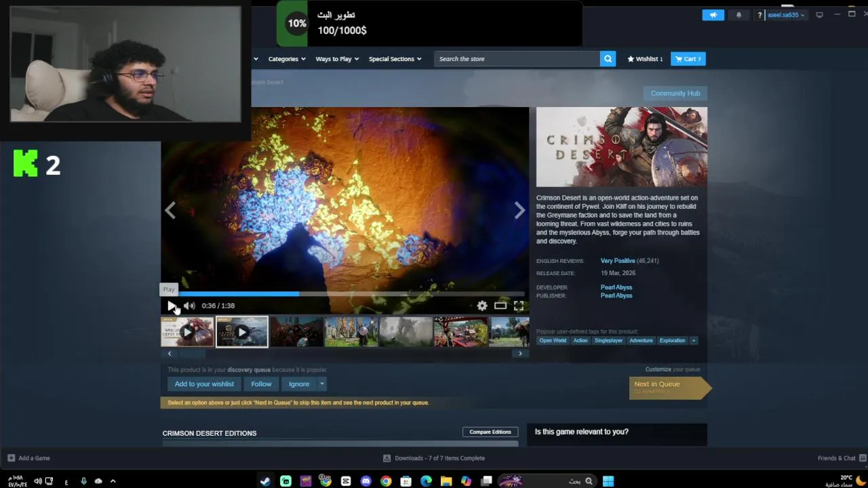This screenshot has height=488, width=868.
Task: Click the taskbar volume icon
Action: [38, 481]
